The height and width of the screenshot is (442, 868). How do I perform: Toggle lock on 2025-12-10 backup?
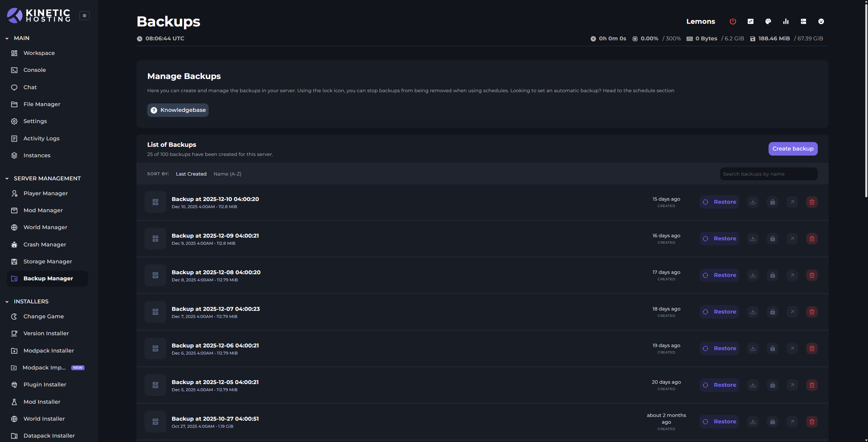point(772,202)
